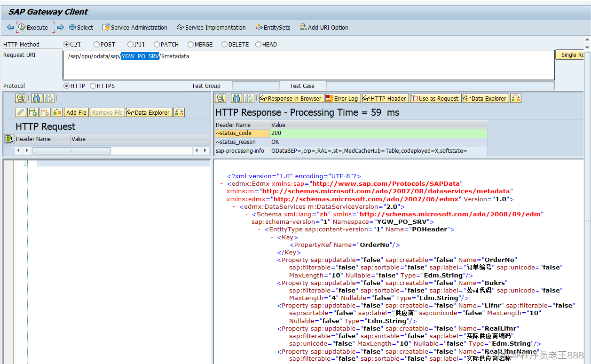Click the Value column header in response table
Image resolution: width=591 pixels, height=364 pixels.
click(x=378, y=125)
